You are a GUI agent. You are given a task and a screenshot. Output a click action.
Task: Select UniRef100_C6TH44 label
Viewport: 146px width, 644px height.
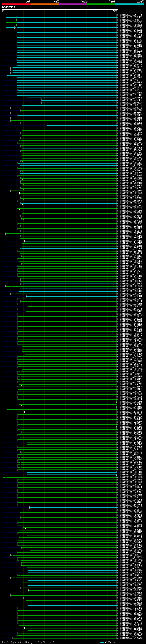coord(131,35)
